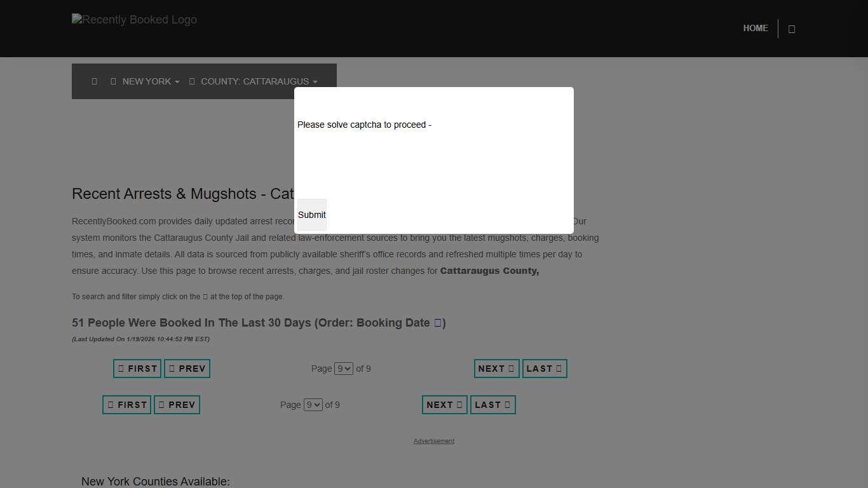Image resolution: width=868 pixels, height=488 pixels.
Task: Click the home icon in the gray navbar
Action: (x=95, y=81)
